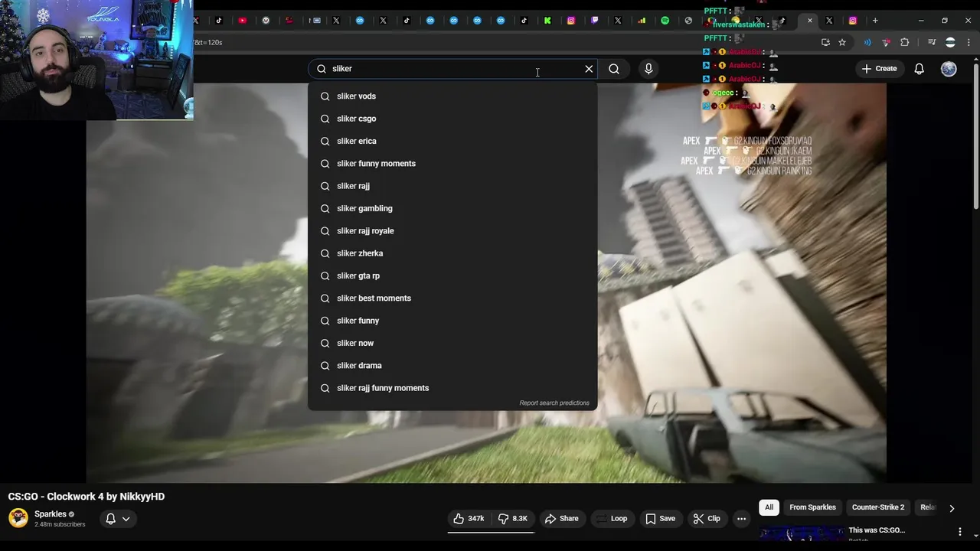Click the Share button
The height and width of the screenshot is (551, 980).
tap(561, 519)
